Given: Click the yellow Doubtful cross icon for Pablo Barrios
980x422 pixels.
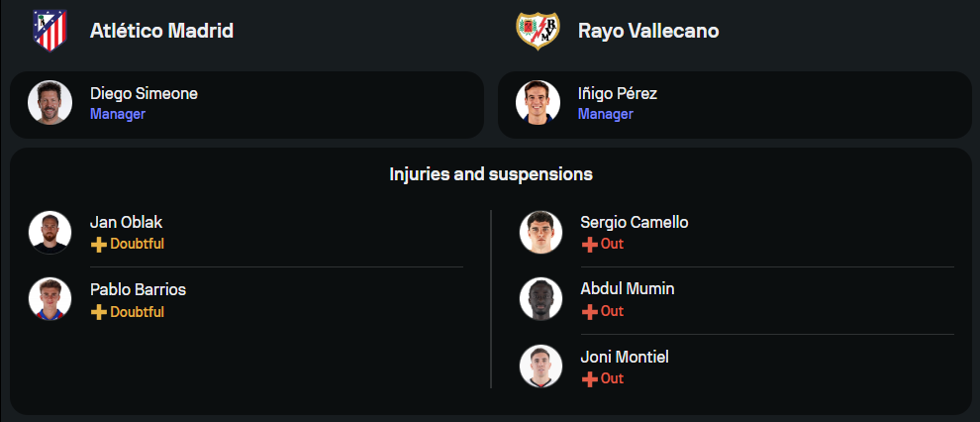Looking at the screenshot, I should click(x=98, y=312).
